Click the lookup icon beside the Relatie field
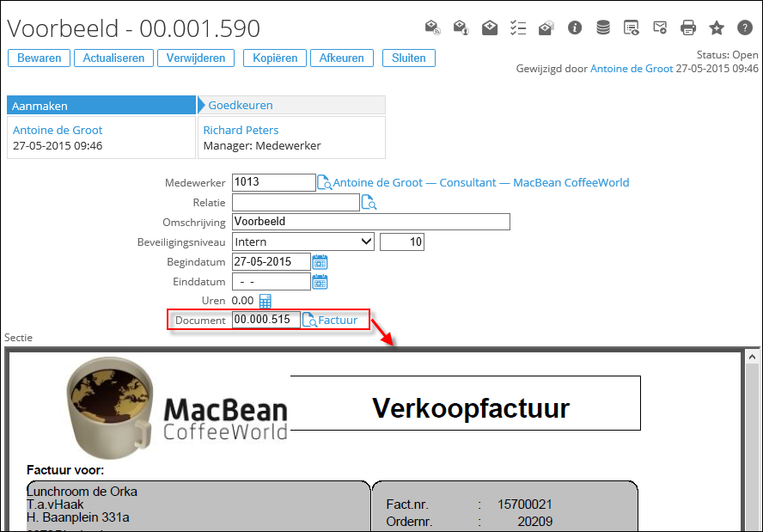Image resolution: width=763 pixels, height=532 pixels. [369, 203]
